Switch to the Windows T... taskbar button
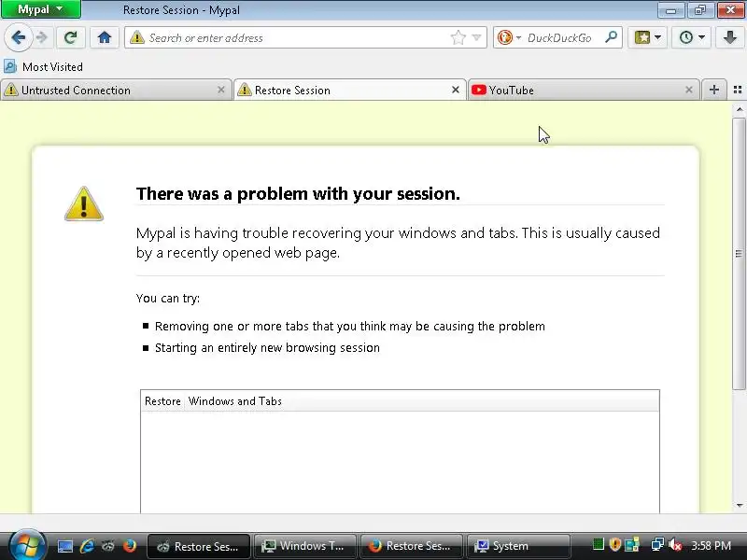This screenshot has width=747, height=560. (305, 546)
